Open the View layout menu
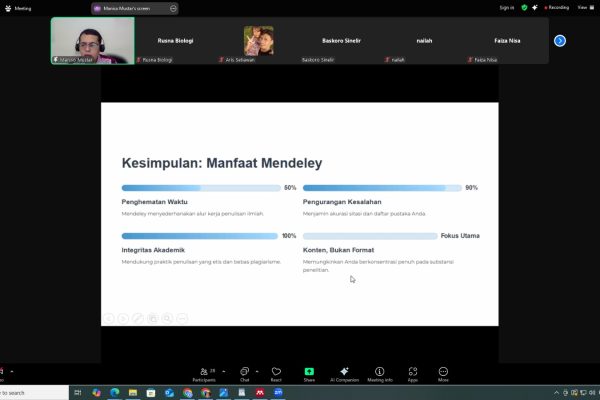This screenshot has width=600, height=400. point(585,7)
